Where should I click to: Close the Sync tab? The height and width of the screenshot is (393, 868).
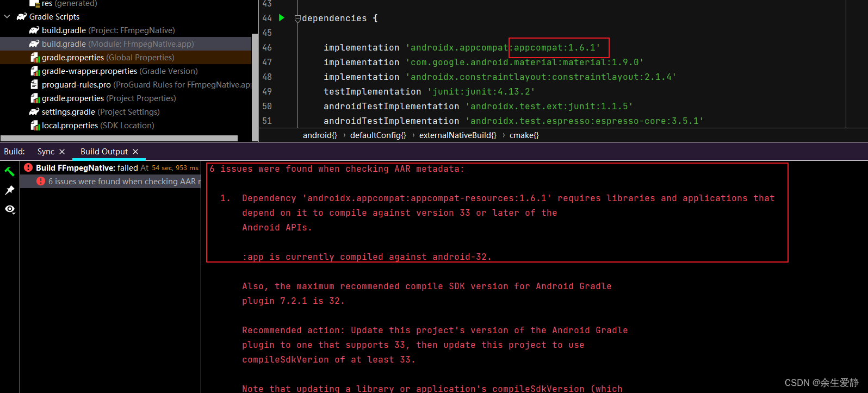[x=62, y=152]
